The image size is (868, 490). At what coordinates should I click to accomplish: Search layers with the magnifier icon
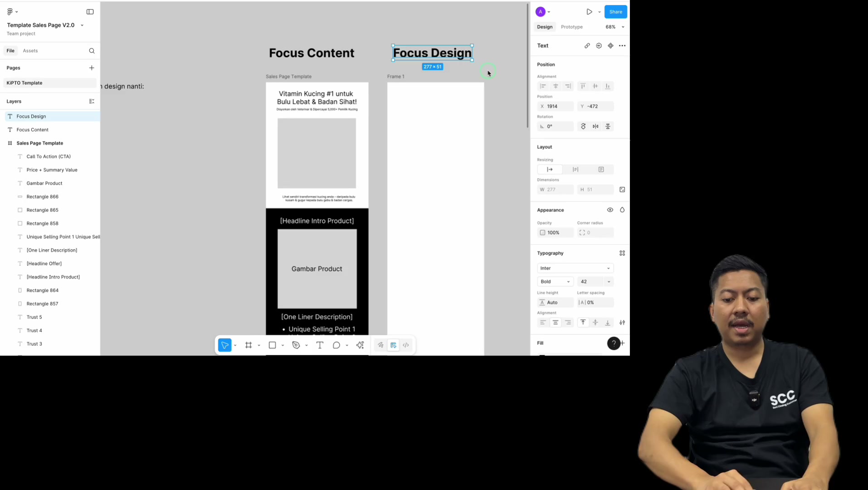(92, 51)
